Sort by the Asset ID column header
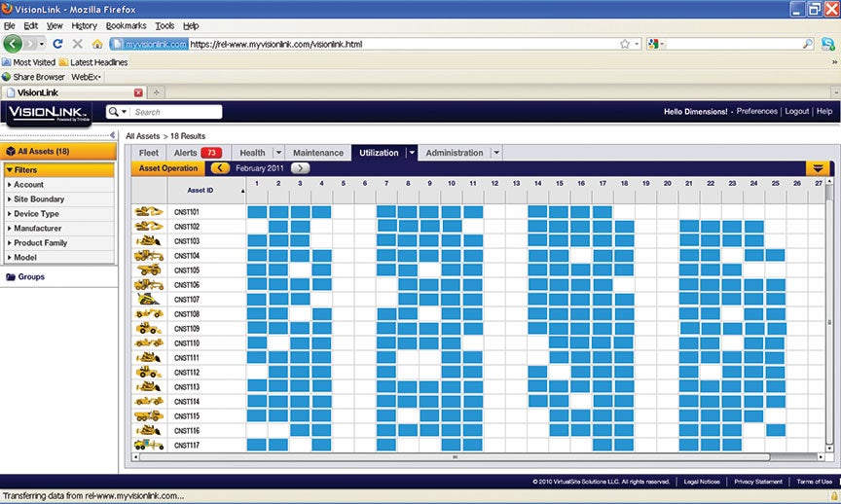This screenshot has width=841, height=504. point(207,191)
